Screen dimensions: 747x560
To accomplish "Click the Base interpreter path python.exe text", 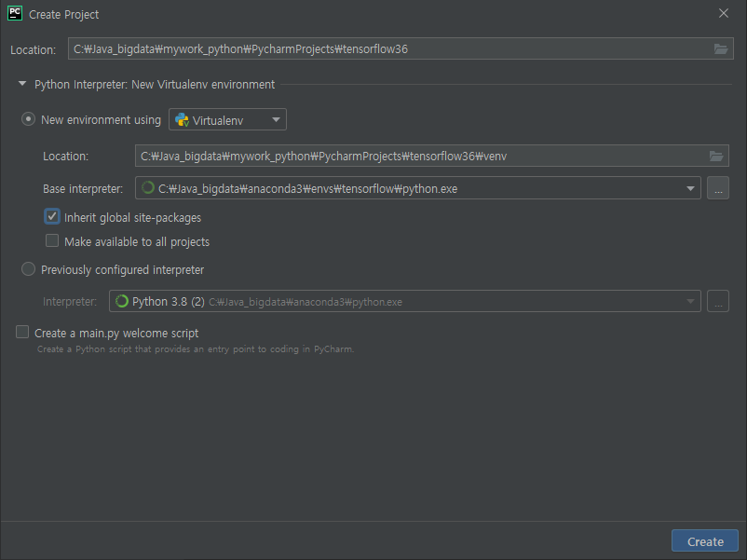I will (307, 189).
